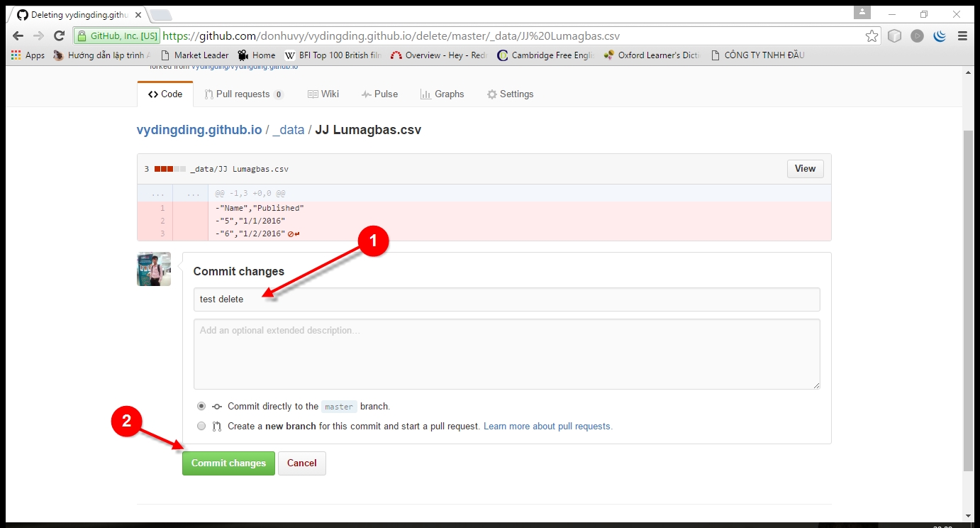Click the browser Forward arrow
Viewport: 980px width, 528px height.
pos(38,35)
